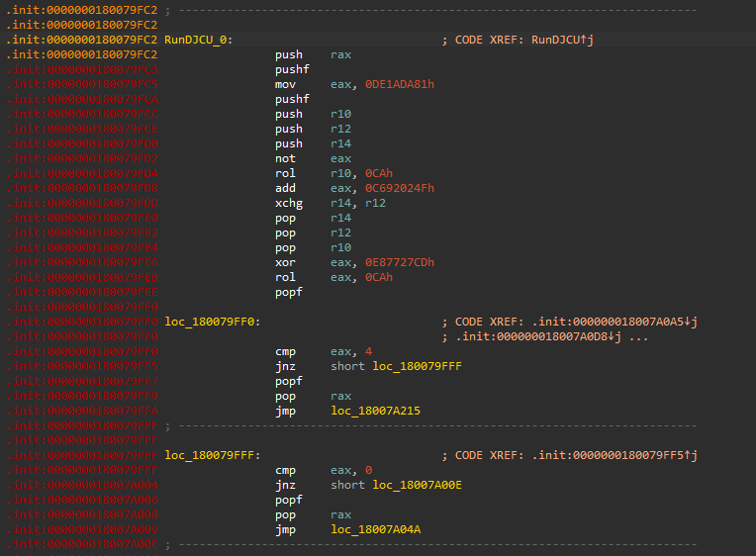Screen dimensions: 756x556
Task: Jump to loc_18007A04A target
Action: [376, 529]
